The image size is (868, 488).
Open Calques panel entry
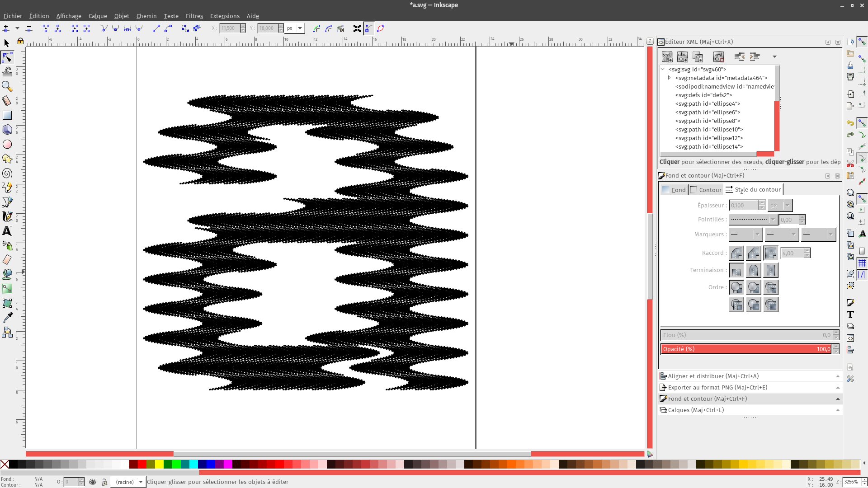tap(696, 410)
